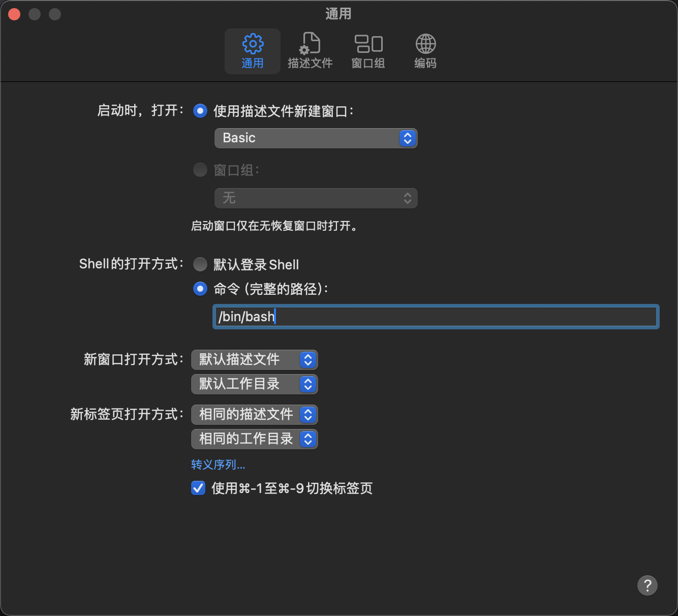Choose 默认登录 Shell radio option
This screenshot has width=678, height=616.
click(200, 264)
